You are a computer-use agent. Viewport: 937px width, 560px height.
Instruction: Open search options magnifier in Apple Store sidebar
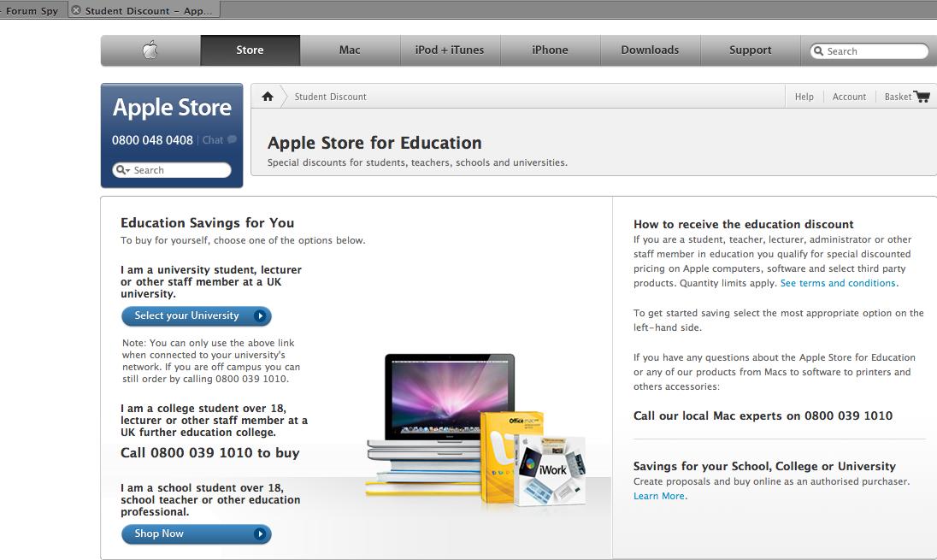coord(122,170)
